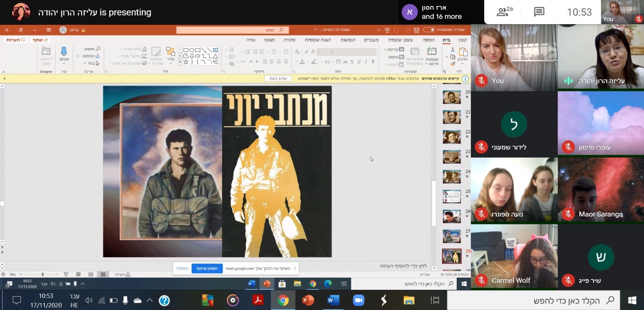Click the Slide Sorter view icon in status bar
Viewport: 644px width, 310px height.
91,274
